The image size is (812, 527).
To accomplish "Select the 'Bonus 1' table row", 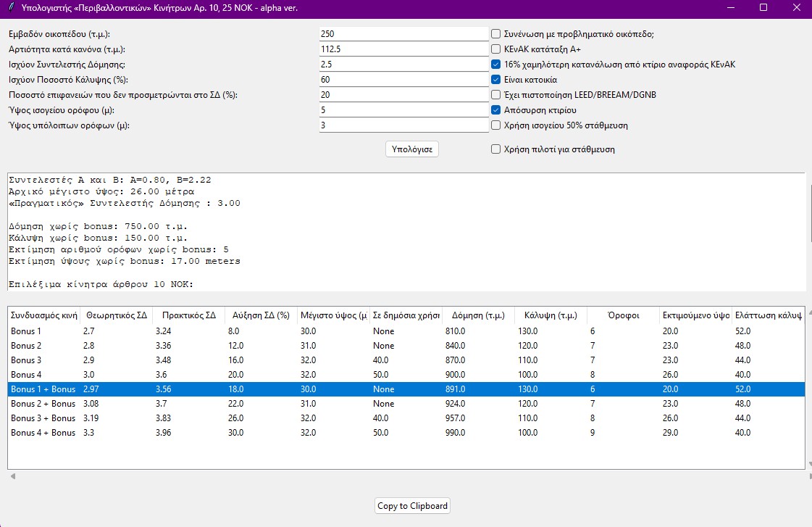I will [x=406, y=331].
